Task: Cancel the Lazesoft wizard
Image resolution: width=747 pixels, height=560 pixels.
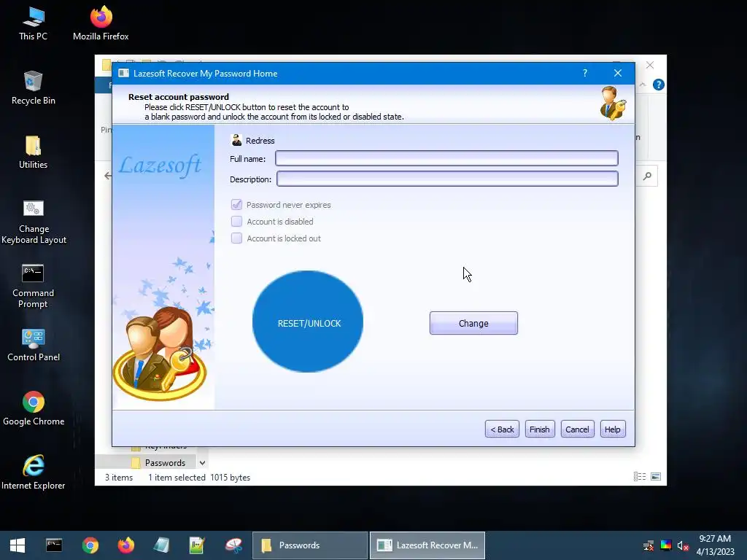Action: 578,429
